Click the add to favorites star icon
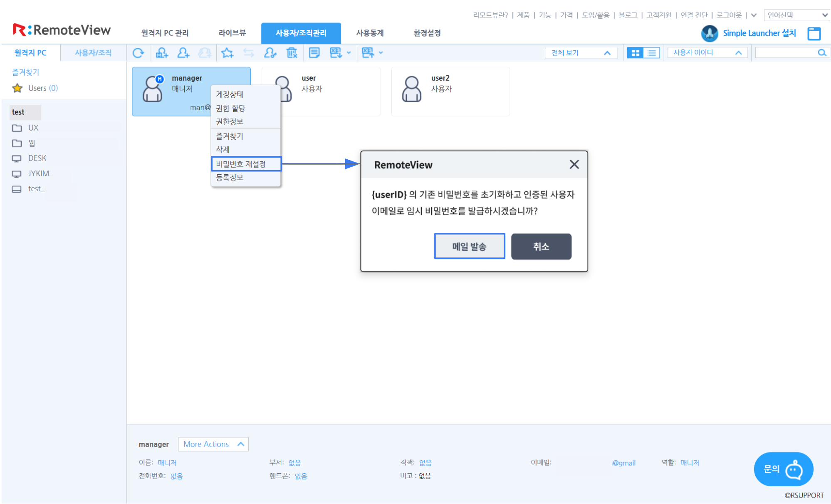The width and height of the screenshot is (831, 504). click(227, 53)
